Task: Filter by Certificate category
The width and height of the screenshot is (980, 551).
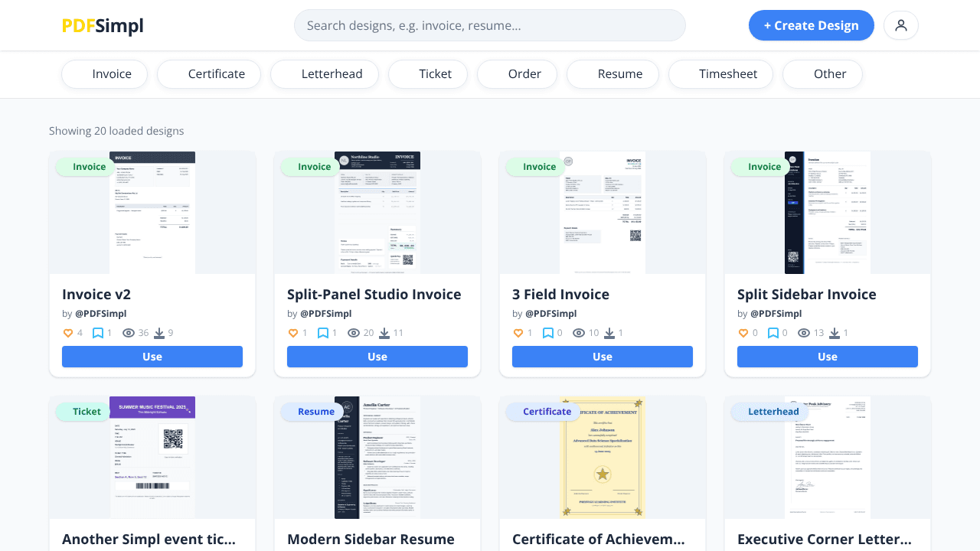Action: [209, 74]
